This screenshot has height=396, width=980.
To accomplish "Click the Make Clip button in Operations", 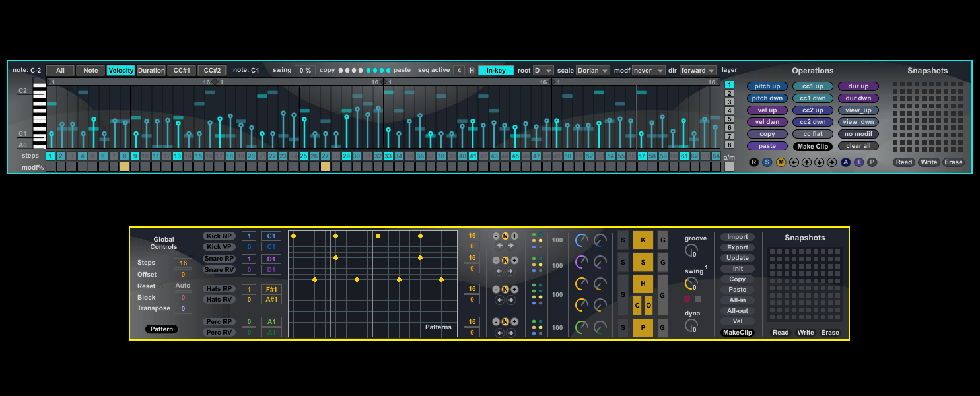I will pyautogui.click(x=813, y=146).
